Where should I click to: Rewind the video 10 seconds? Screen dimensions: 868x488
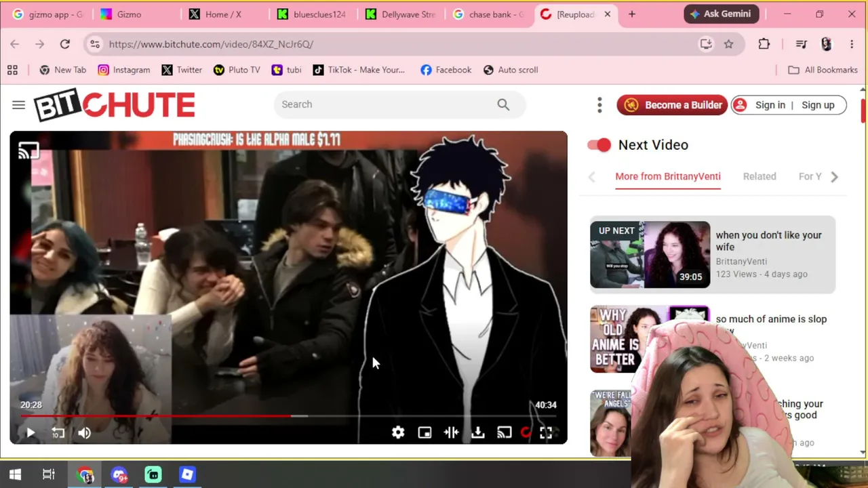(58, 432)
